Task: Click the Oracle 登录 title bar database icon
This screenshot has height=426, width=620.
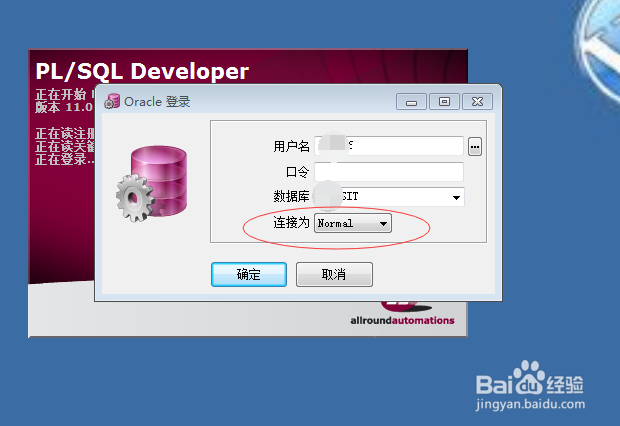Action: pos(112,101)
